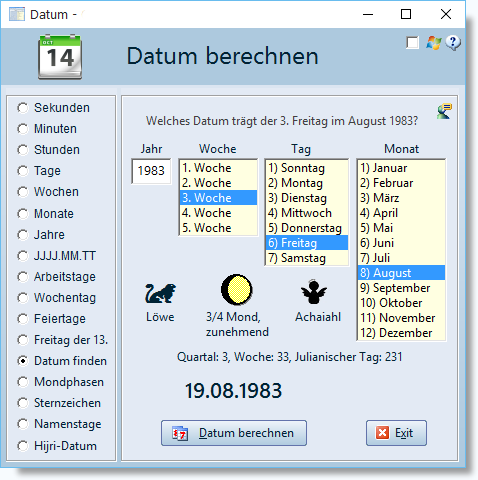478x480 pixels.
Task: Choose Dezember in the Monat list
Action: 401,333
